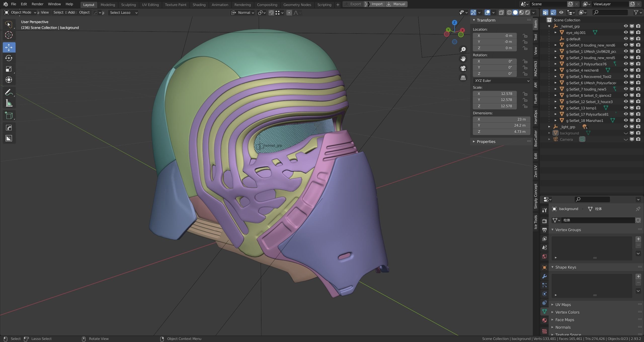Open the MACHIN3 sidebar tab

pos(536,69)
